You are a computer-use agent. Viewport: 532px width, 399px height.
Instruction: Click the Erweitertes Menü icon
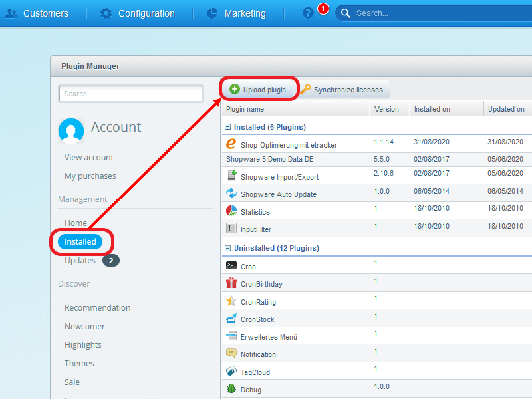[231, 336]
